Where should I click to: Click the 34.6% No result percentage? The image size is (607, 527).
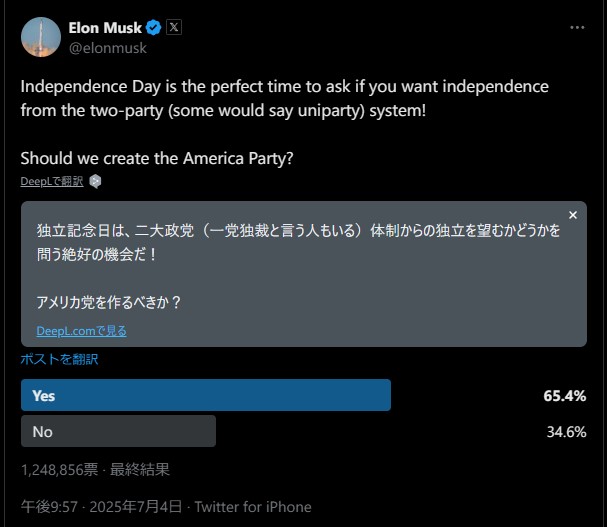point(565,431)
